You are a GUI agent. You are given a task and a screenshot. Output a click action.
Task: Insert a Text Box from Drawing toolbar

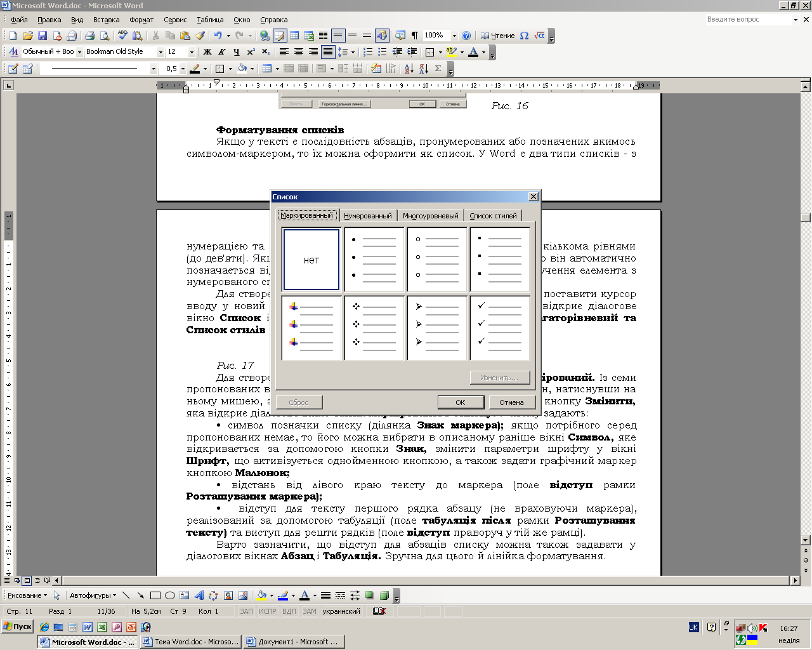[x=184, y=595]
